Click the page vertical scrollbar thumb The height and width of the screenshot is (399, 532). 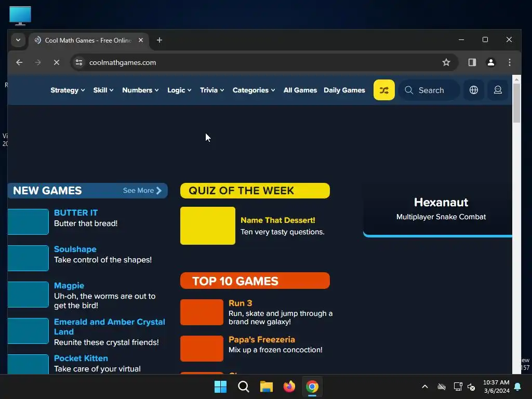click(x=516, y=103)
